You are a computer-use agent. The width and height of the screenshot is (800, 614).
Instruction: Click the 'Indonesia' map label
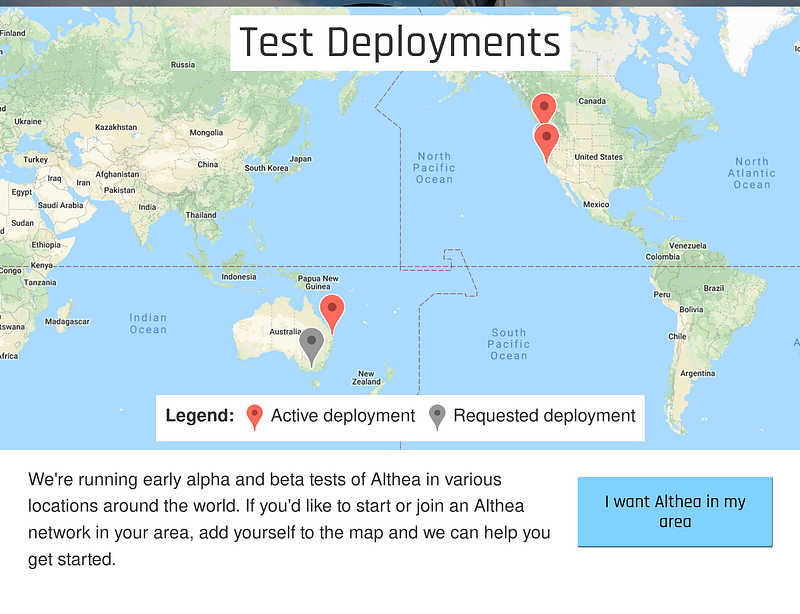[x=239, y=277]
